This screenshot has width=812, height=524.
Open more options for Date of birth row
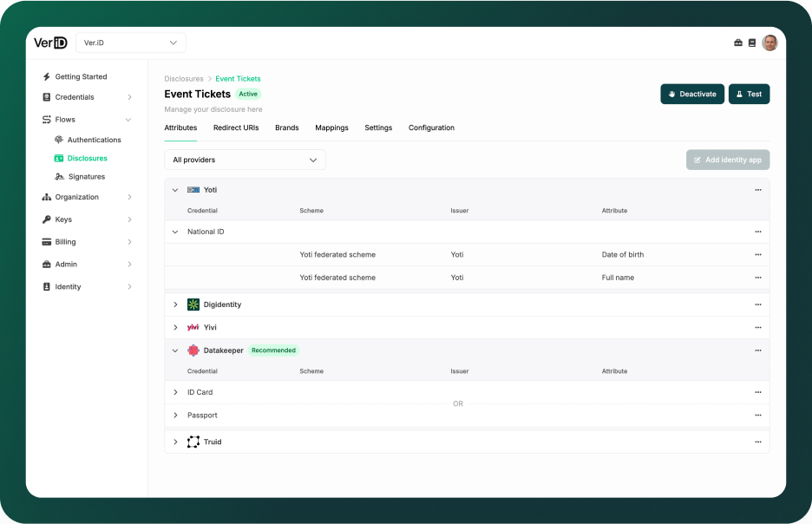tap(757, 255)
